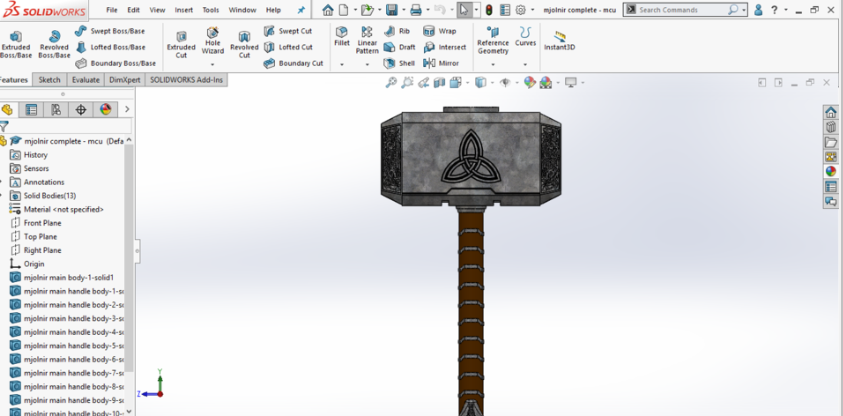Open the Appearances color ball in task pane
Viewport: 843px width, 416px height.
tap(831, 171)
